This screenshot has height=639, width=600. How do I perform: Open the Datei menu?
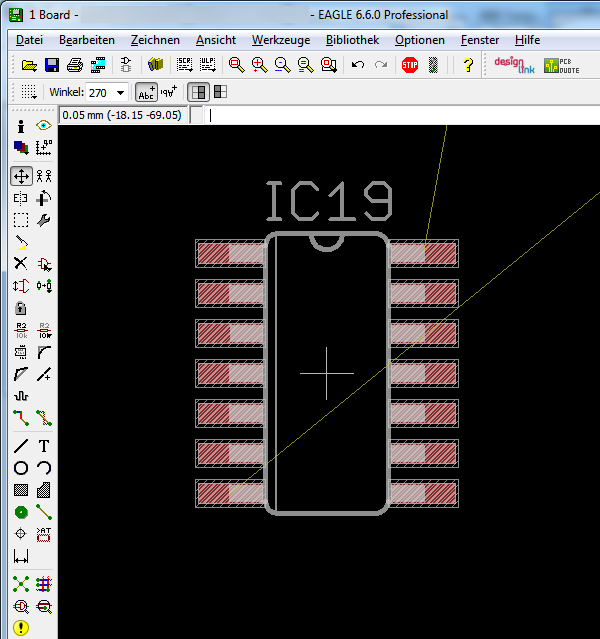29,40
